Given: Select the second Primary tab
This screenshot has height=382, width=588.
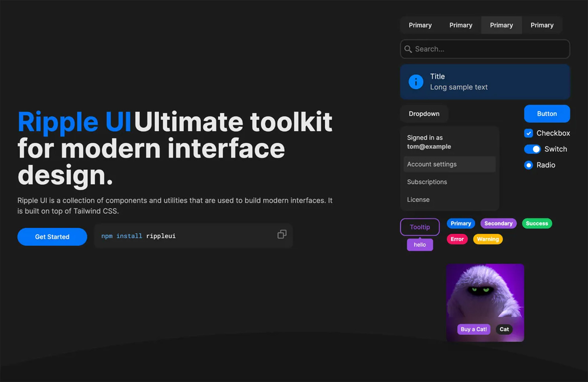Looking at the screenshot, I should (x=461, y=25).
